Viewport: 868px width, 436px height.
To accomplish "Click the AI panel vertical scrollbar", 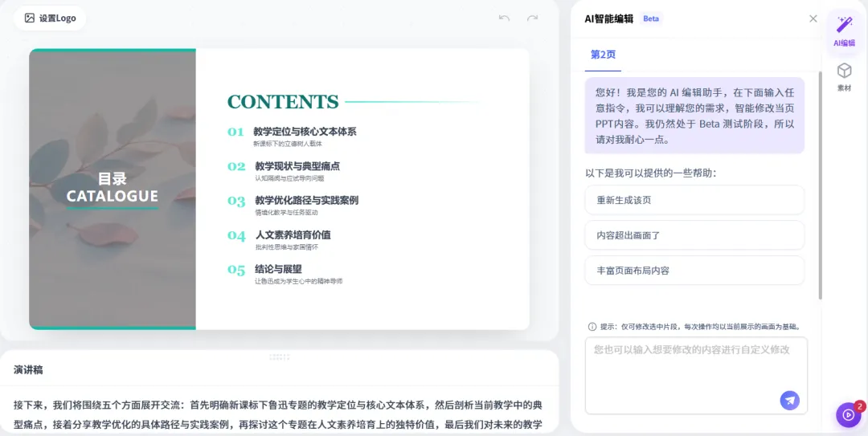I will click(x=820, y=185).
